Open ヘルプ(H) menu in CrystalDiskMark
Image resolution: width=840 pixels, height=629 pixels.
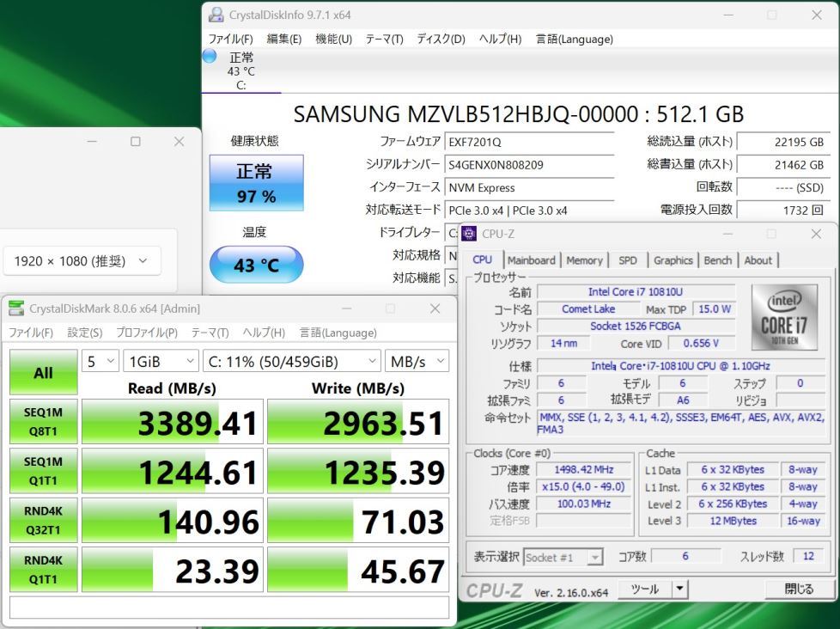pos(264,333)
